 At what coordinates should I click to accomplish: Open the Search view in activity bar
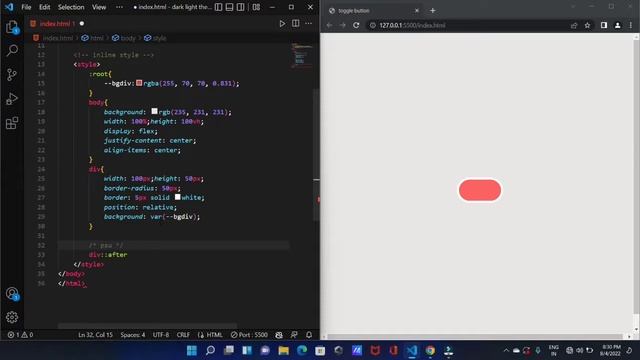pyautogui.click(x=12, y=51)
